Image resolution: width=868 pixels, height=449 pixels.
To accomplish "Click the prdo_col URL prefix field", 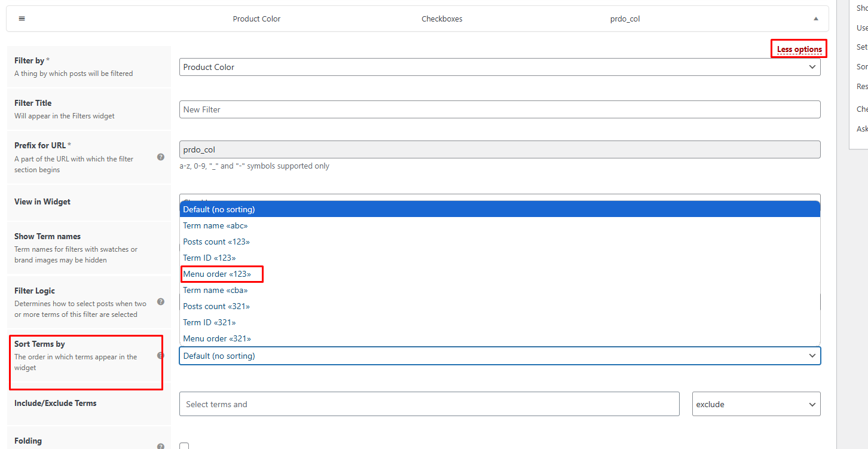I will click(500, 149).
